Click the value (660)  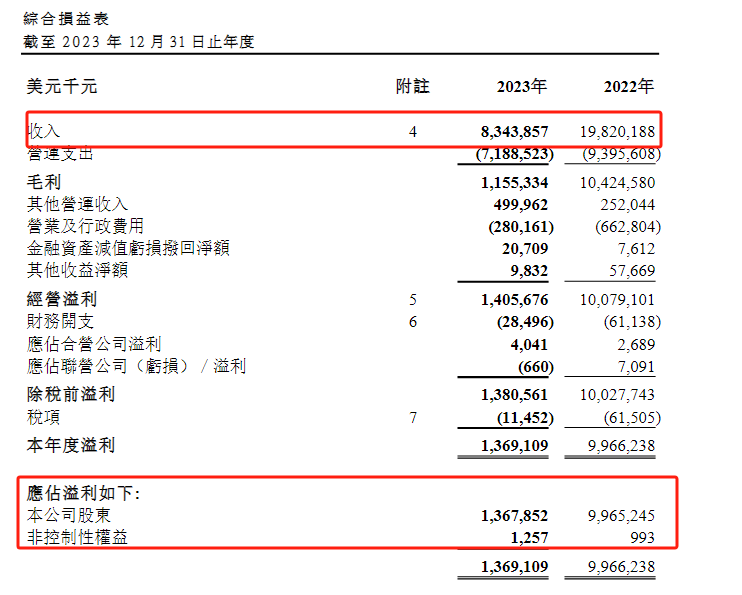click(x=536, y=367)
